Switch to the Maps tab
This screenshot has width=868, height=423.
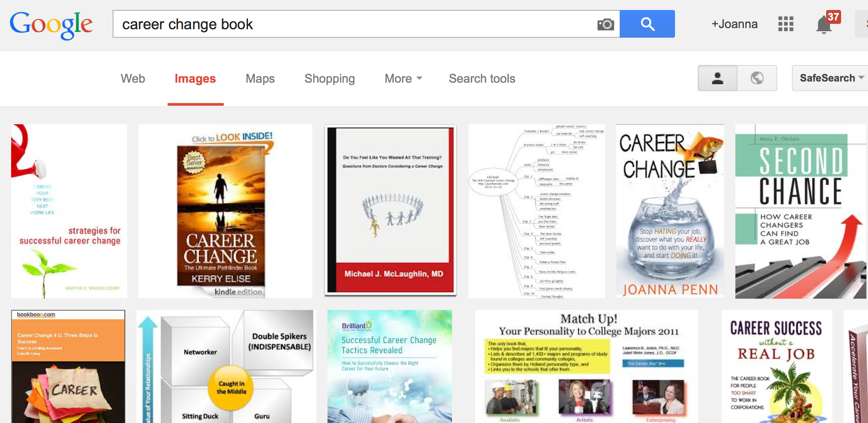point(260,78)
